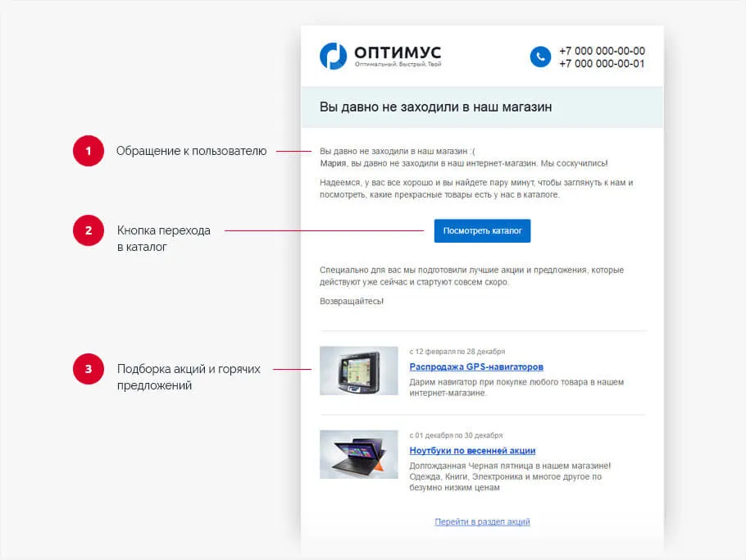The width and height of the screenshot is (746, 560).
Task: Click the email heading "Вы давно не заходили в наш магазин"
Action: tap(435, 107)
